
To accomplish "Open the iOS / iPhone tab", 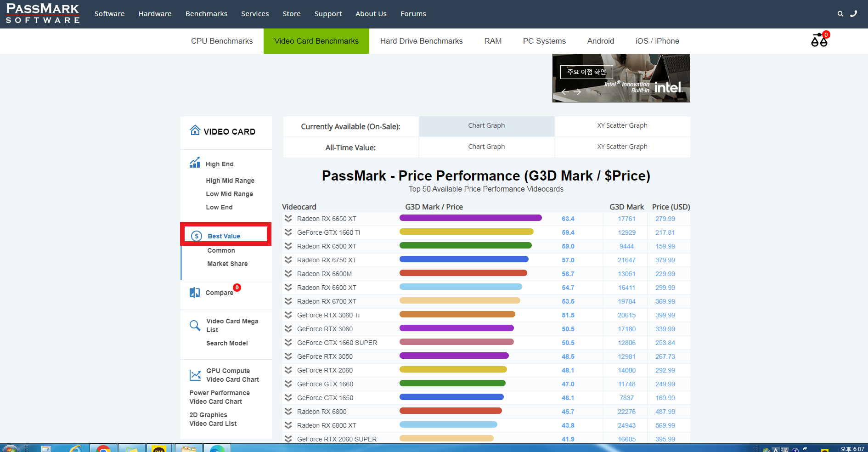I will point(657,41).
